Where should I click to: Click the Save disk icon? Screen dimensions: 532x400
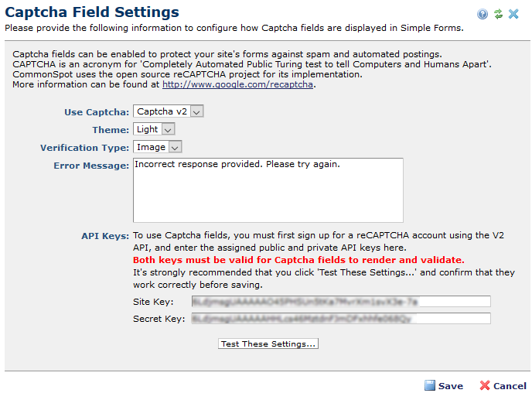430,385
